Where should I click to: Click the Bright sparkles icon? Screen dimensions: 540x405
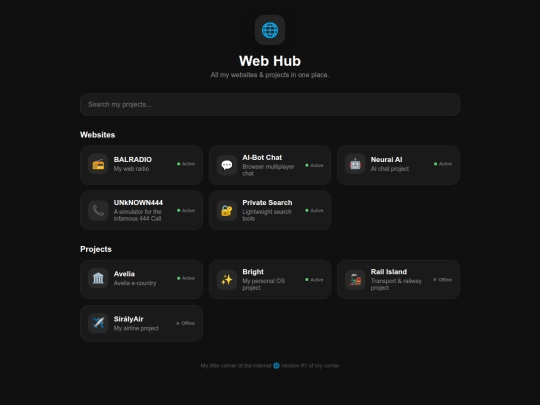point(227,280)
